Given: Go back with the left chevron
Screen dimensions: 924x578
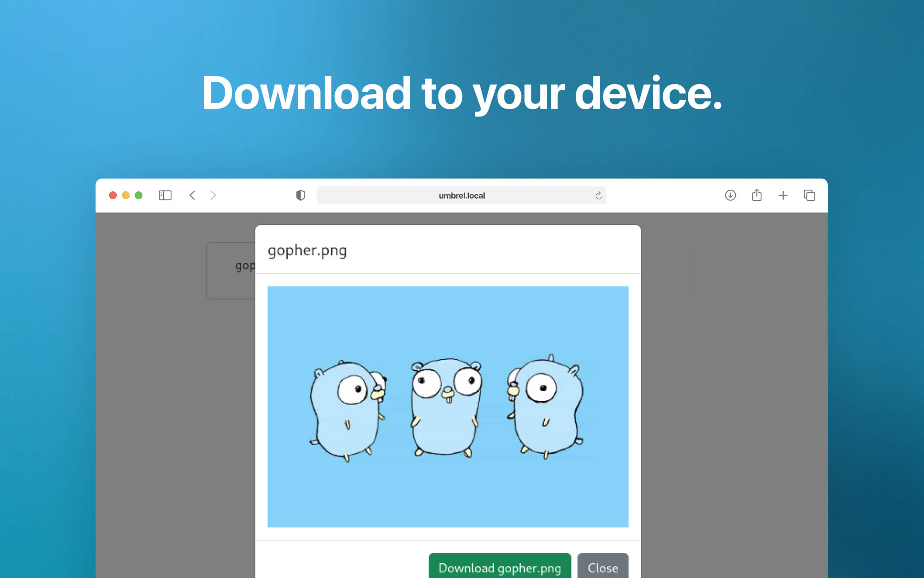Looking at the screenshot, I should pos(192,195).
